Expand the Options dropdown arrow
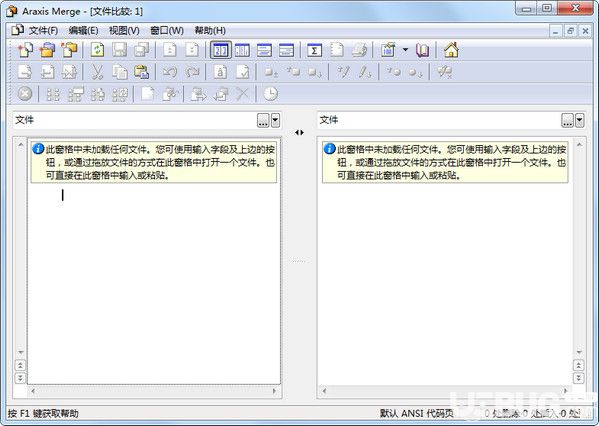This screenshot has height=426, width=599. 405,50
